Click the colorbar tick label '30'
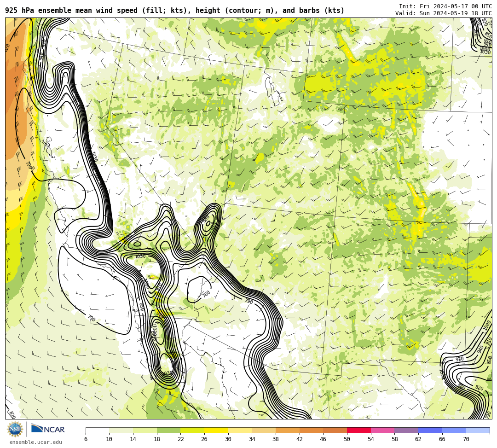Screen dimensions: 497x448 click(x=228, y=439)
